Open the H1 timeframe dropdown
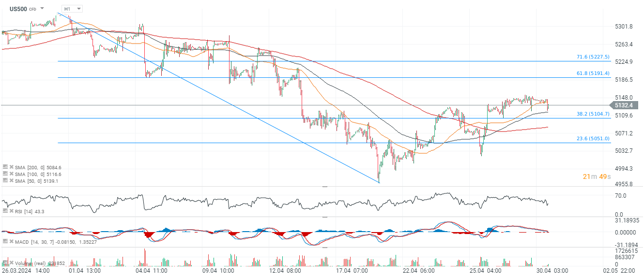Viewport: 644px width, 279px height. tap(73, 9)
